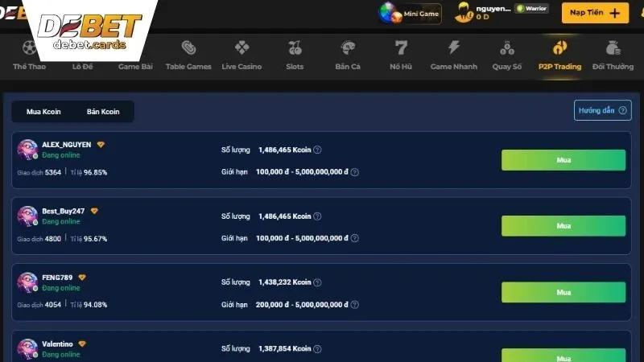Click Mua button for Best_Buy247

click(563, 226)
